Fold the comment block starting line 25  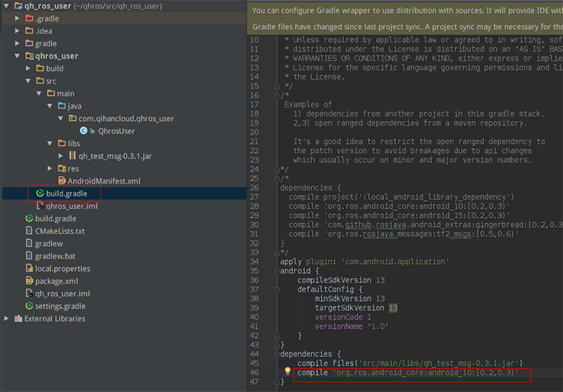(277, 179)
